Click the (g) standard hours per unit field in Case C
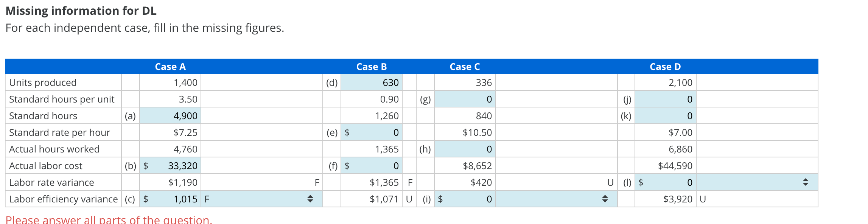Image resolution: width=868 pixels, height=224 pixels. click(x=465, y=99)
